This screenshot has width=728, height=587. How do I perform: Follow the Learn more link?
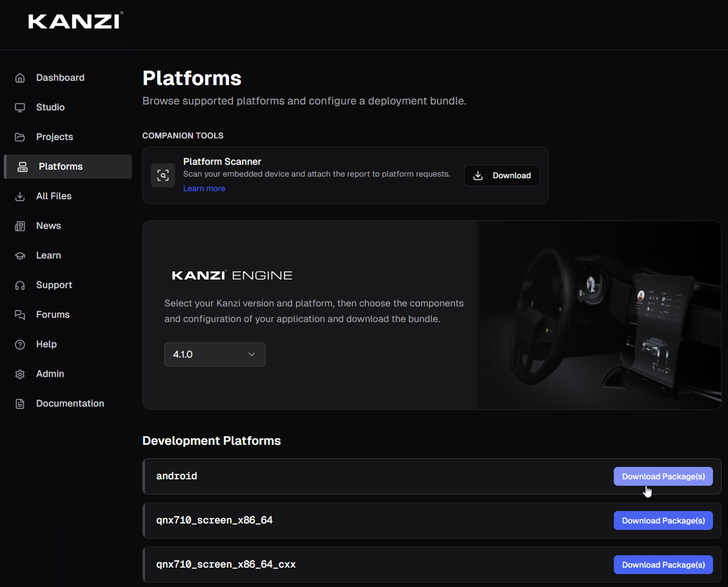[204, 188]
